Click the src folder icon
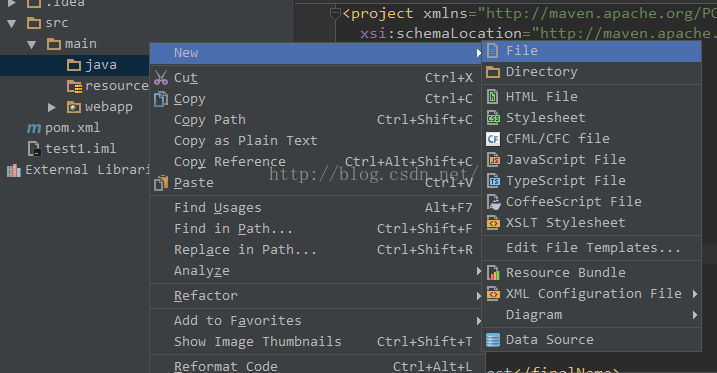The width and height of the screenshot is (717, 373). (x=34, y=23)
